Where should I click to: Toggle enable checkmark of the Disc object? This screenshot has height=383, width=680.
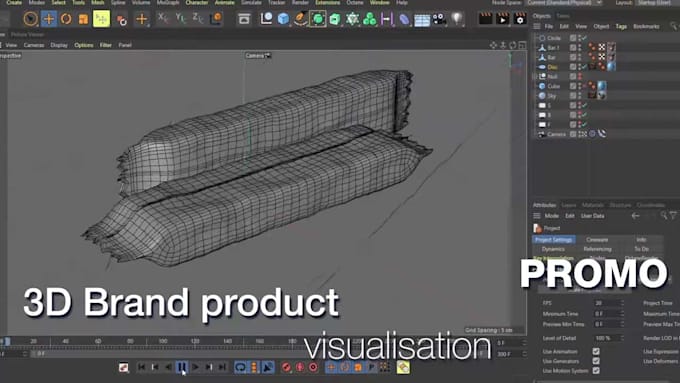[x=585, y=67]
